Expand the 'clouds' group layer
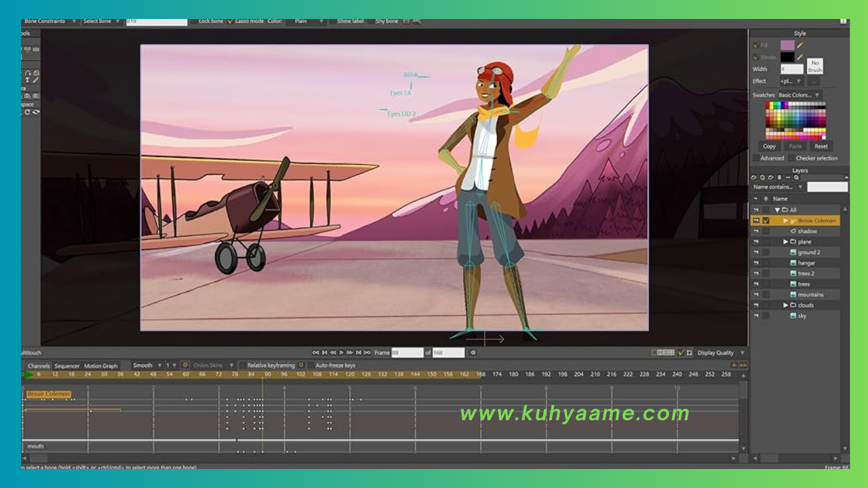 [785, 305]
